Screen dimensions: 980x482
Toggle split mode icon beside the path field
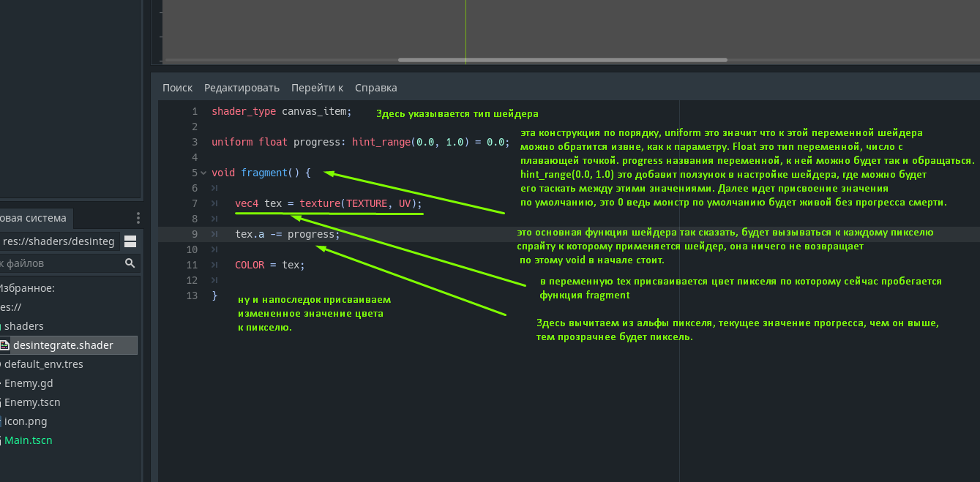pyautogui.click(x=130, y=241)
